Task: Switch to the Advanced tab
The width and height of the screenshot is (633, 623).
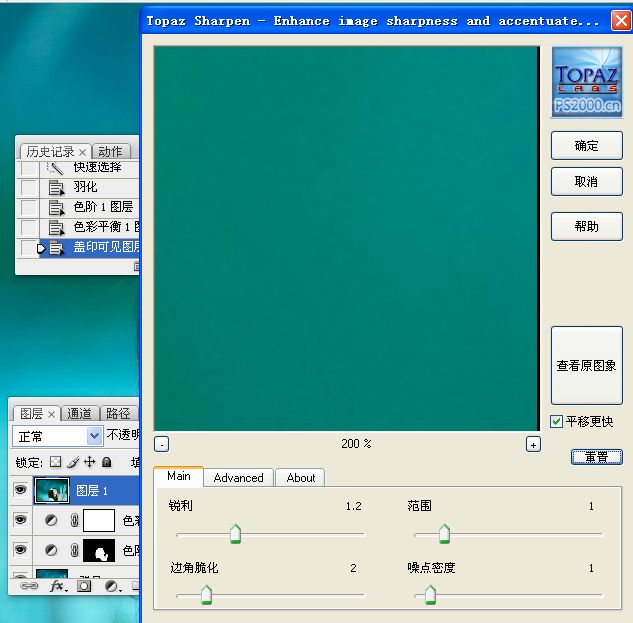Action: coord(238,478)
